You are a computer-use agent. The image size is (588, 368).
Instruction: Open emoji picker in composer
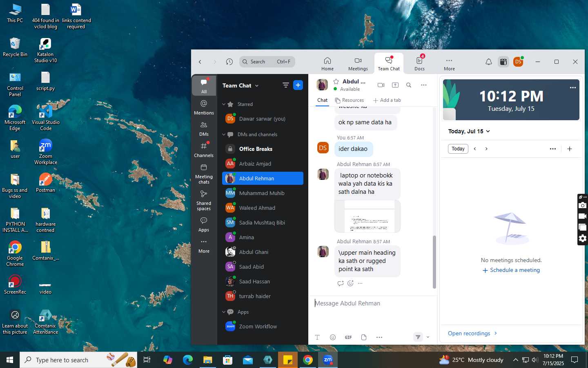(333, 337)
